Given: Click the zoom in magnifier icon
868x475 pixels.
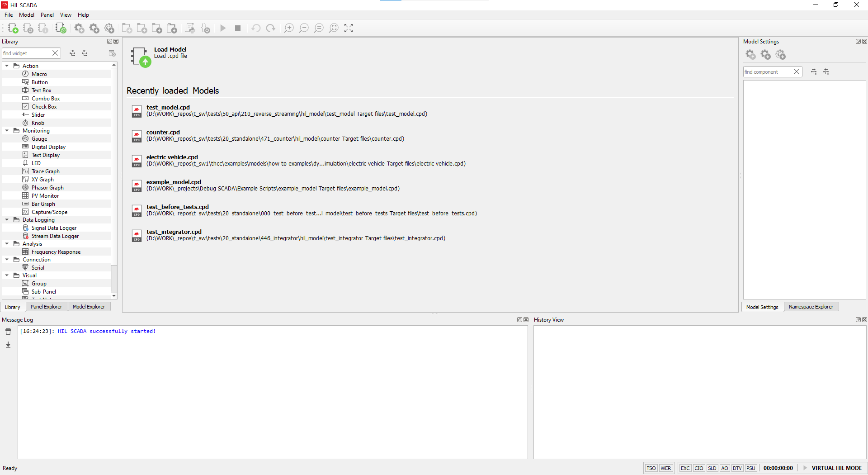Looking at the screenshot, I should click(289, 28).
